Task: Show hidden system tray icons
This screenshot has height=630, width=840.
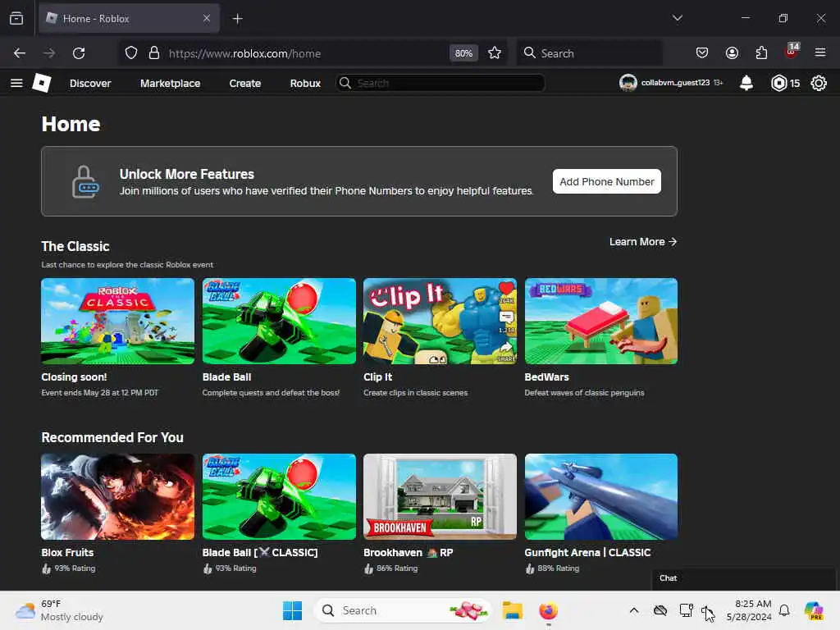Action: [634, 610]
